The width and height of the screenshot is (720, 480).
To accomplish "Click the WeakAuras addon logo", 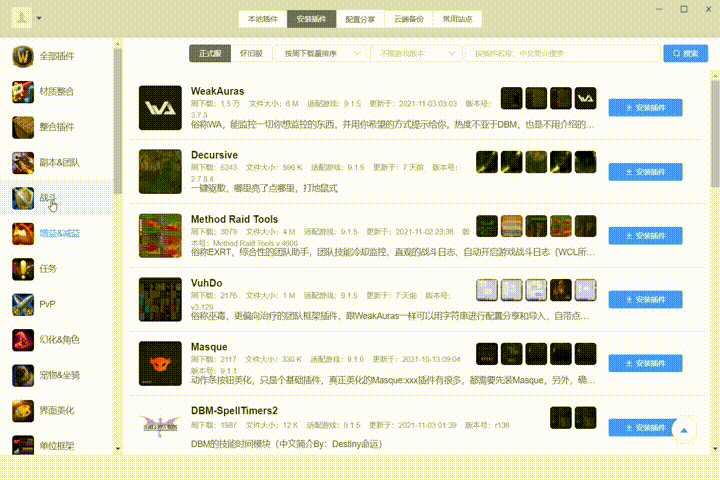I will [x=160, y=107].
